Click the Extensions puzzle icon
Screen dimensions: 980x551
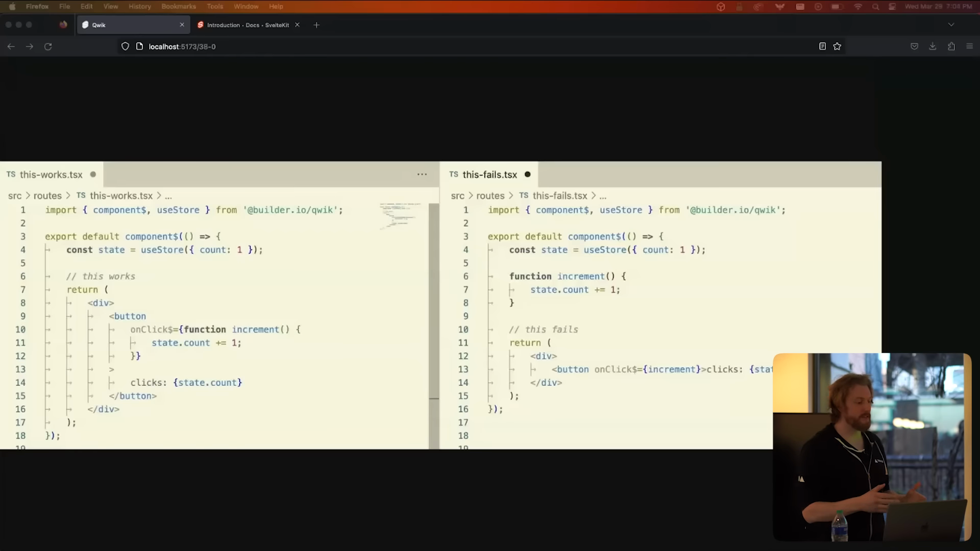pyautogui.click(x=951, y=46)
